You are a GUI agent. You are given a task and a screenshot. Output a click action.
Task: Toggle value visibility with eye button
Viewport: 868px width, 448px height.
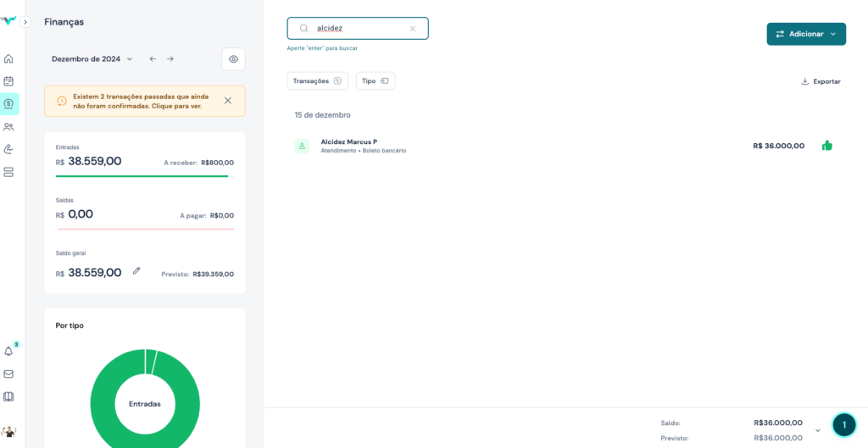tap(233, 59)
